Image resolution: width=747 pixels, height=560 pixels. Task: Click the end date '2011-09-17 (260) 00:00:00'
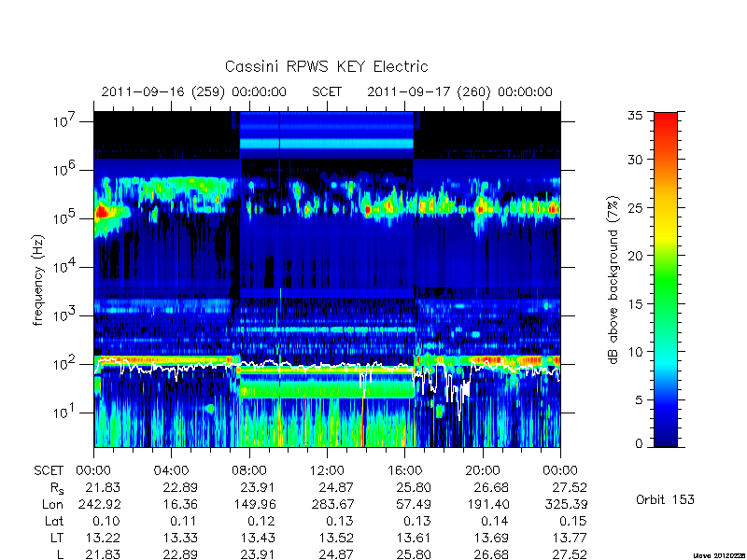pos(459,91)
